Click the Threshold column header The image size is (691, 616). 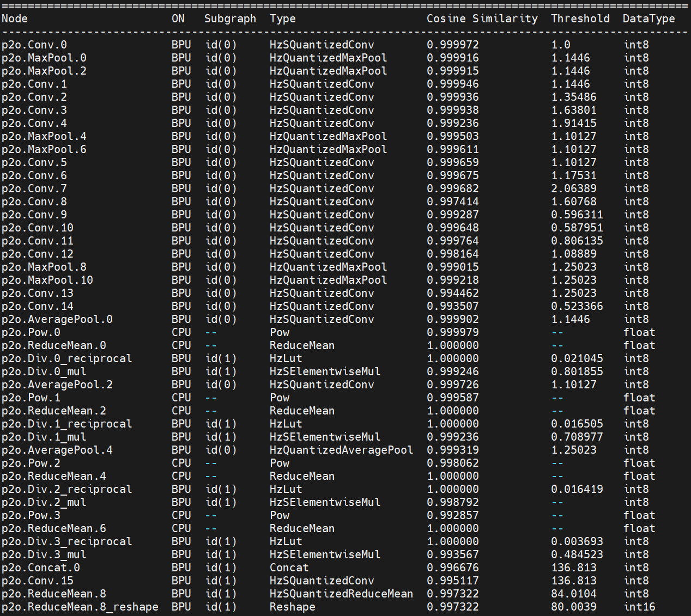pos(580,19)
